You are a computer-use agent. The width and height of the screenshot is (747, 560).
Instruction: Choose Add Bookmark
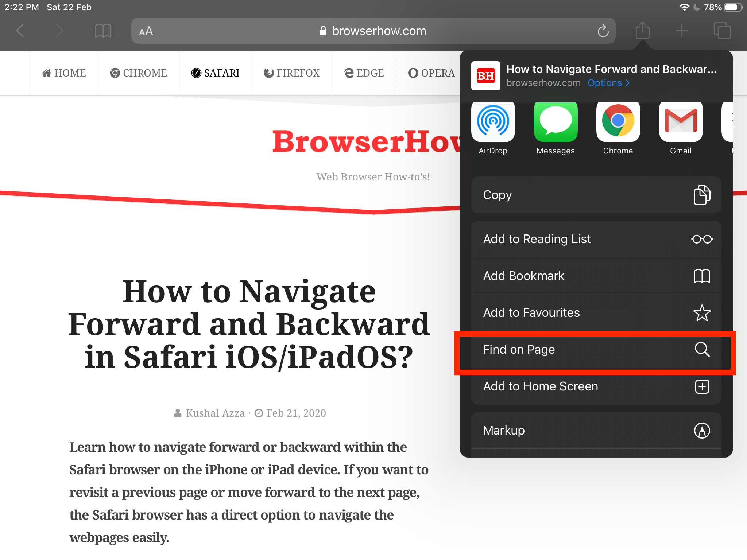596,276
